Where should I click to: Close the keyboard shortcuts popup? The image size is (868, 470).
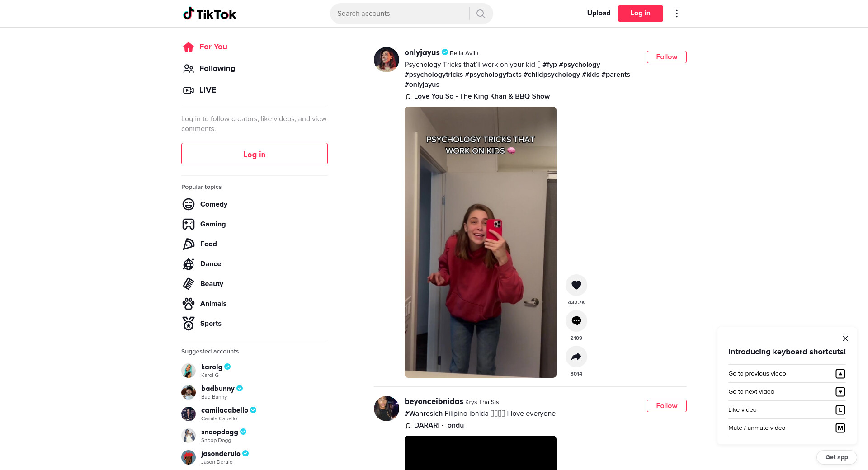tap(845, 338)
